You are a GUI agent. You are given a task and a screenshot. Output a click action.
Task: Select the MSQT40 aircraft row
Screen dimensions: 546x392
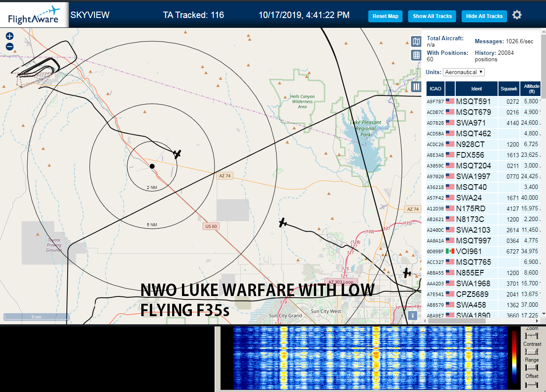[483, 187]
